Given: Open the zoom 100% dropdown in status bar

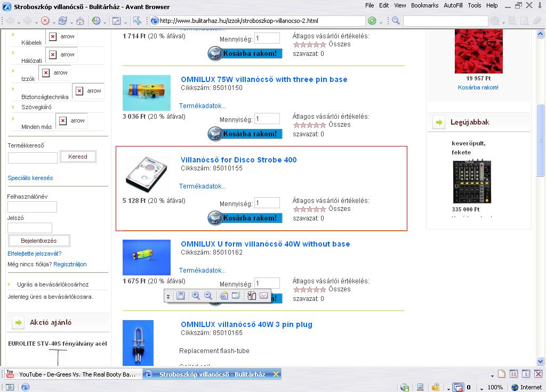Looking at the screenshot, I should pos(481,388).
